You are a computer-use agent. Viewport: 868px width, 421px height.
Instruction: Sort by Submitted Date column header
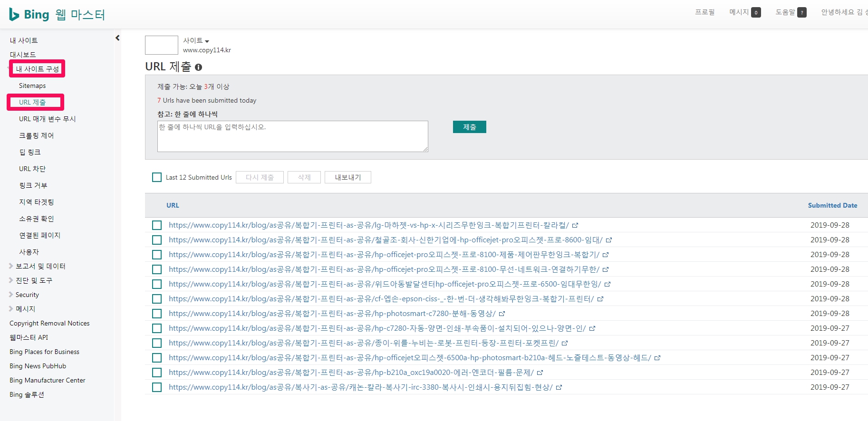point(832,205)
